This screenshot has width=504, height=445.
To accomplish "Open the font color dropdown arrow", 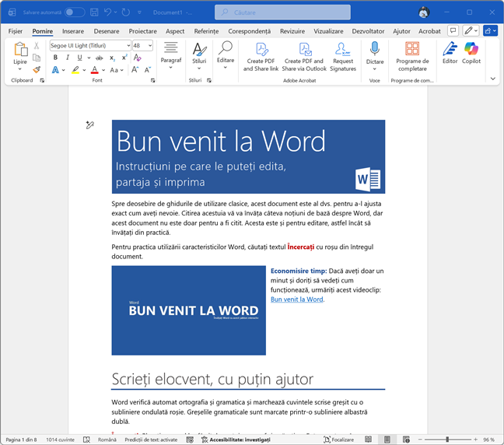I will [x=103, y=70].
